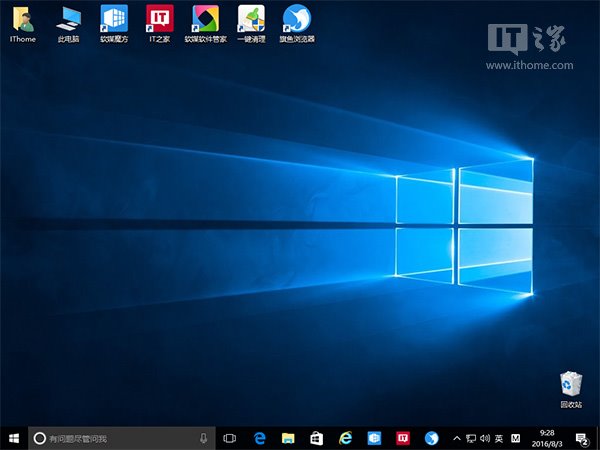Click the Cortana circle icon
This screenshot has width=600, height=450.
click(39, 439)
